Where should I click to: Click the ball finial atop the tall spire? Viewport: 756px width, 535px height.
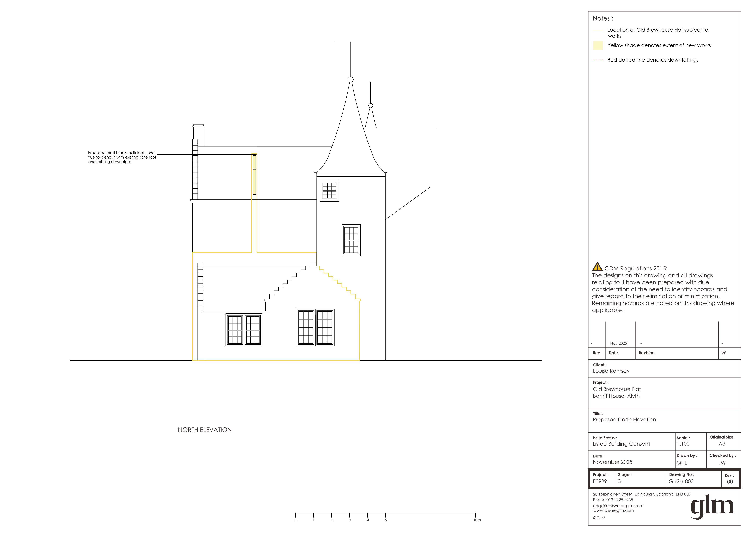click(x=351, y=79)
